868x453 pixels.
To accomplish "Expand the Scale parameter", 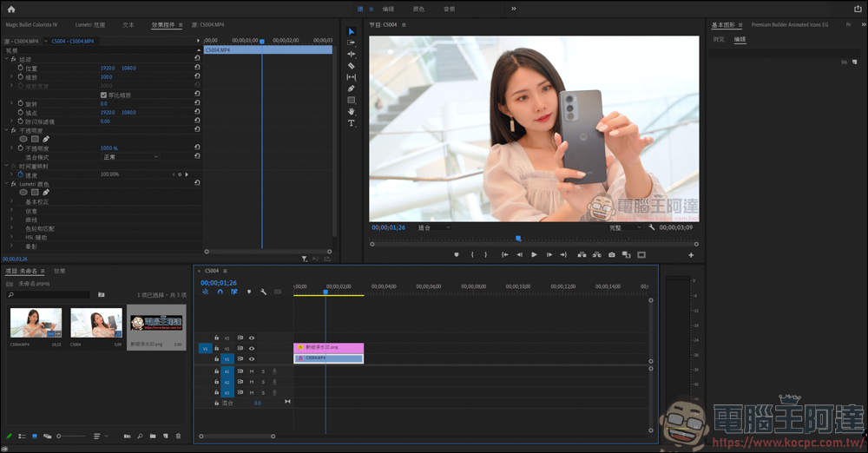I will point(11,76).
